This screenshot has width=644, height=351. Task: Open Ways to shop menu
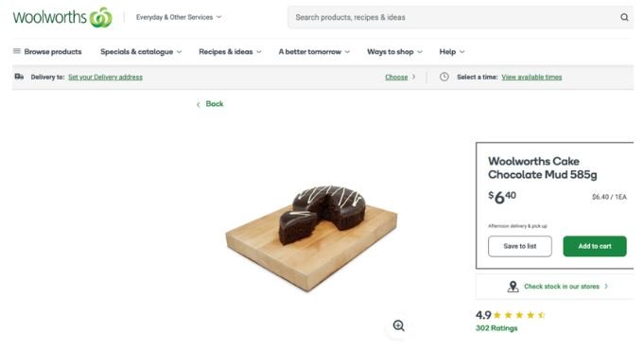[394, 52]
